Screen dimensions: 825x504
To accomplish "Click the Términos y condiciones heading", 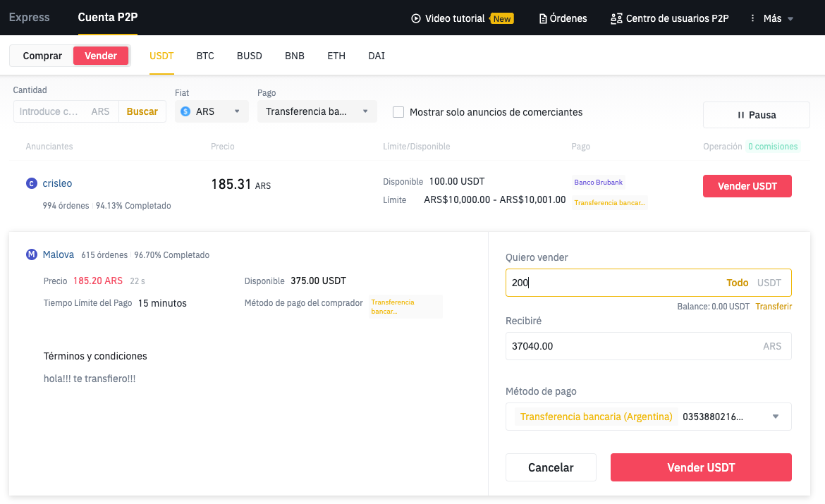I will coord(95,356).
